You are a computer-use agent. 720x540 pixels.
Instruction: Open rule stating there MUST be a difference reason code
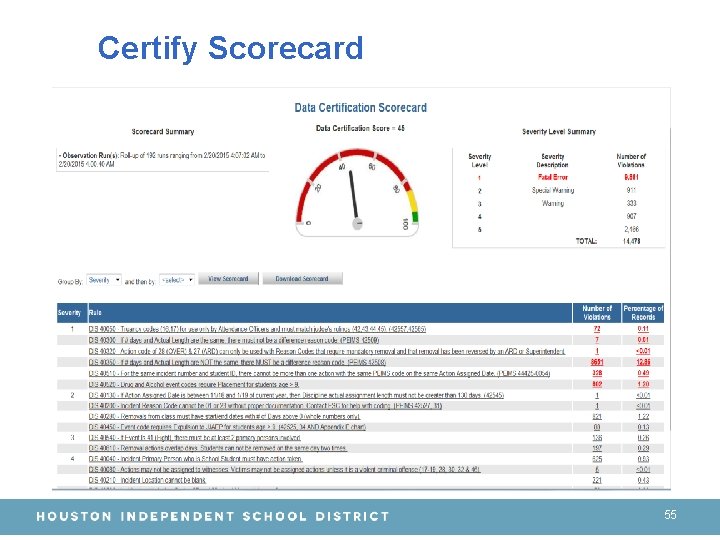237,362
